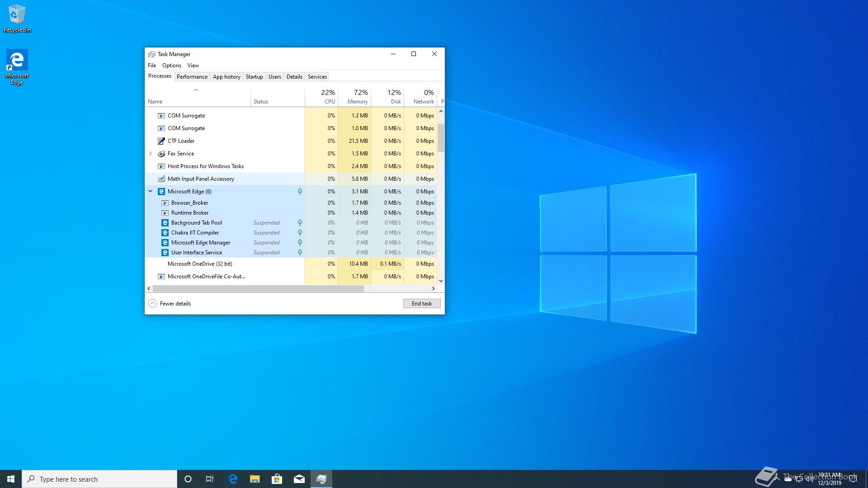Switch to the Startup tab
This screenshot has height=488, width=868.
tap(255, 77)
